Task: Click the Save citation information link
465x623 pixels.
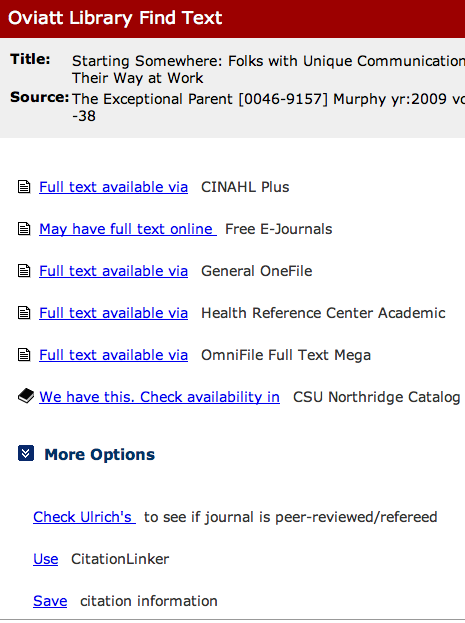Action: [50, 601]
